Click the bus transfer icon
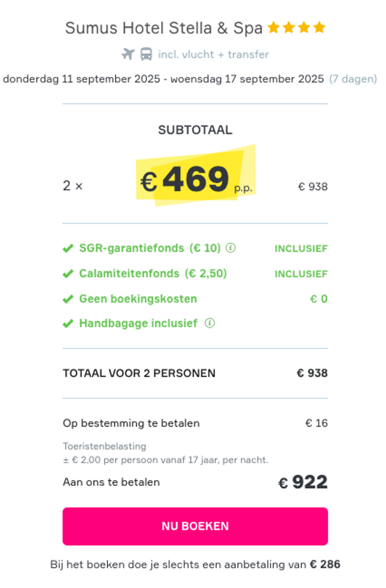 pos(146,54)
